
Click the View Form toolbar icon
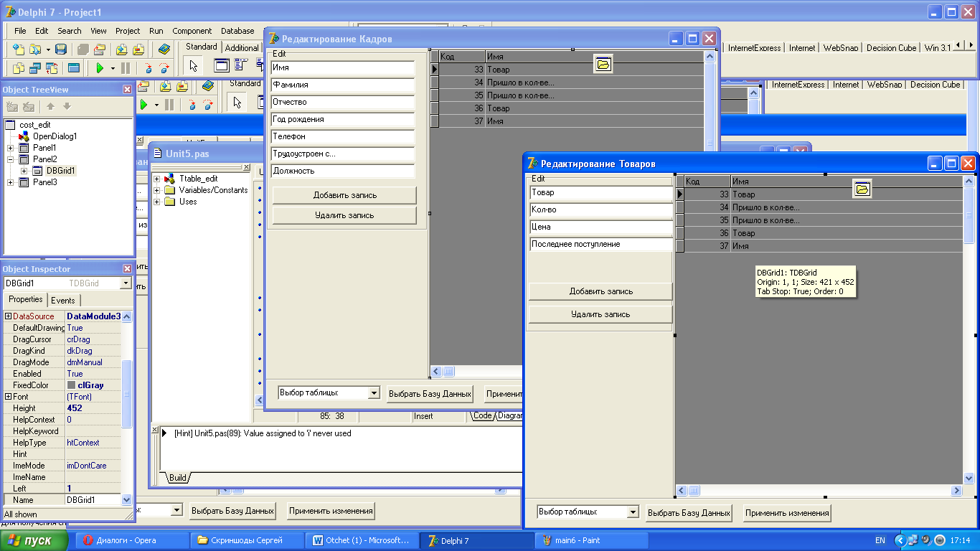[34, 68]
